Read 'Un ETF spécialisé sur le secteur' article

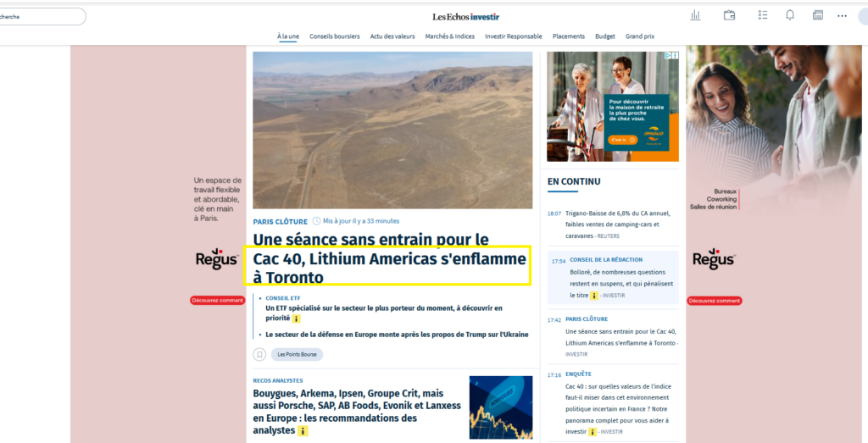pos(384,313)
